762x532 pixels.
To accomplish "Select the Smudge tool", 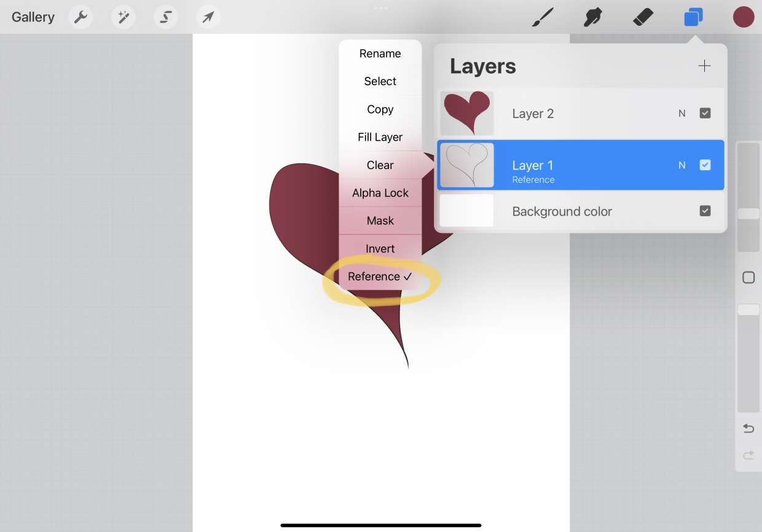I will [x=592, y=17].
